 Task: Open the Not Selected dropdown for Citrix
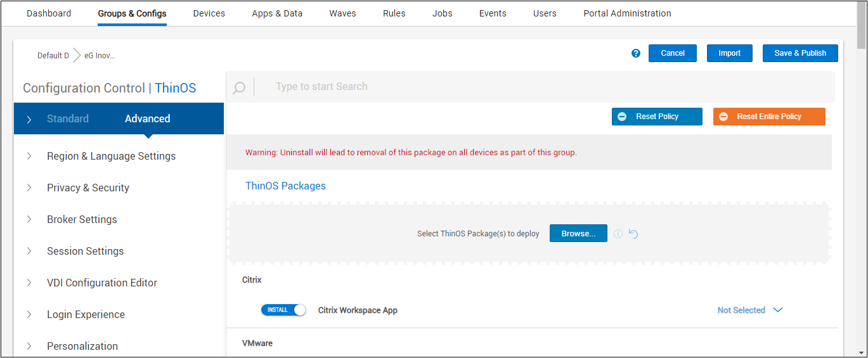750,310
